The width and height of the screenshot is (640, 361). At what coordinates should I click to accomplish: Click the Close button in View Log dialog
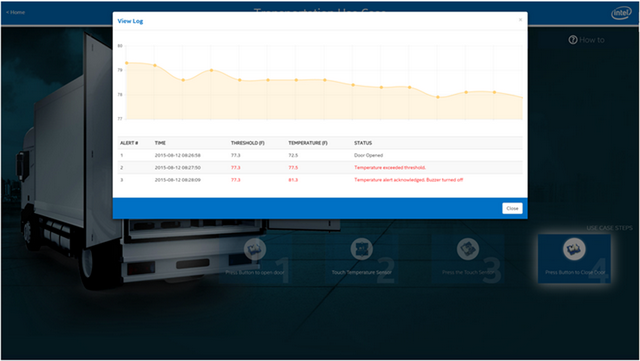tap(512, 208)
